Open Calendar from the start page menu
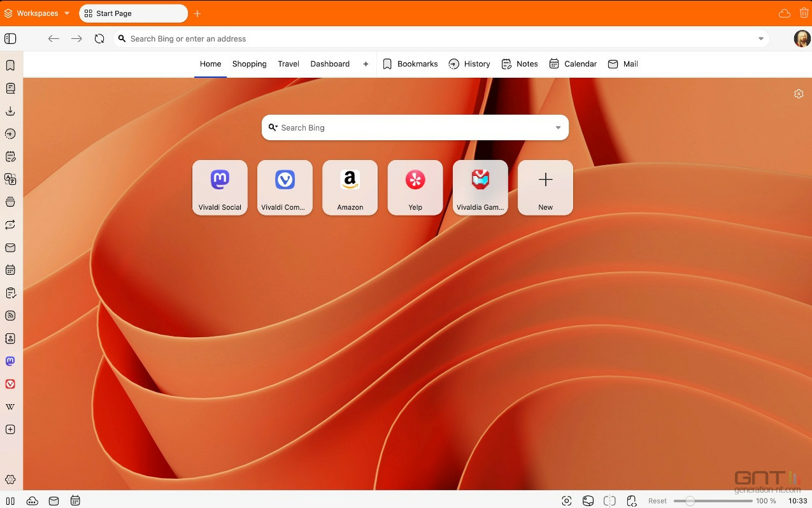This screenshot has height=508, width=812. tap(573, 64)
